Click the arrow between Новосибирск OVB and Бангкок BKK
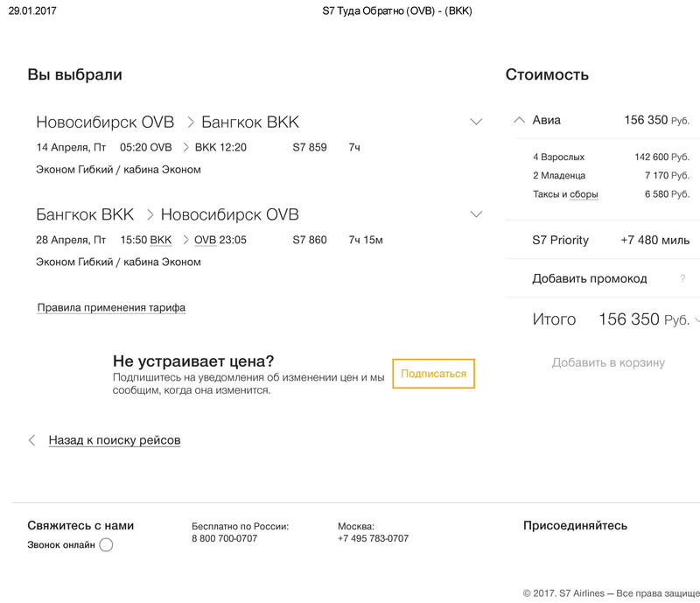 pyautogui.click(x=189, y=123)
